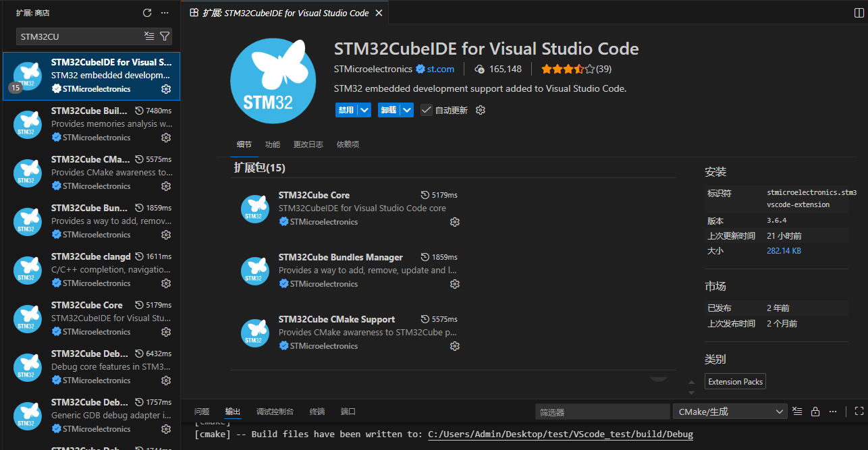Split the editor layout

point(859,13)
